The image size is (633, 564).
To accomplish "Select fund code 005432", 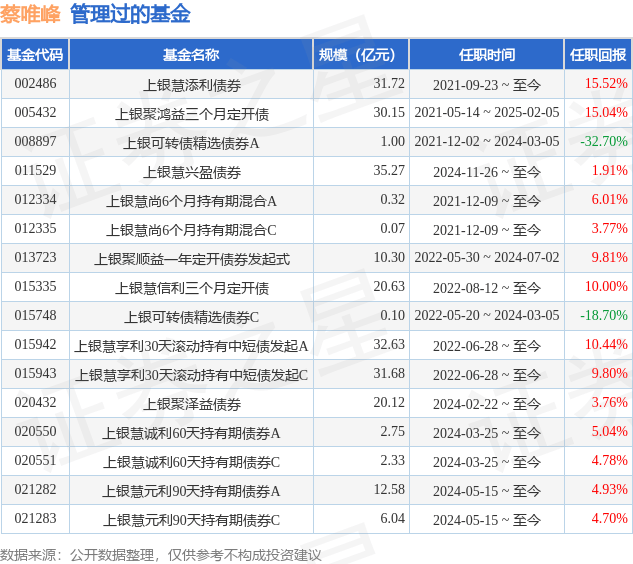I will click(35, 113).
